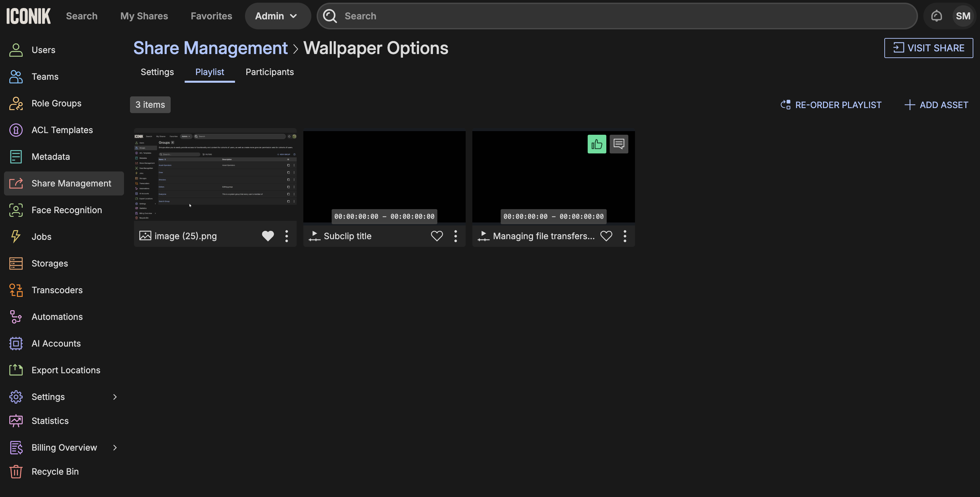Click the SM user avatar
The width and height of the screenshot is (980, 497).
pyautogui.click(x=963, y=16)
